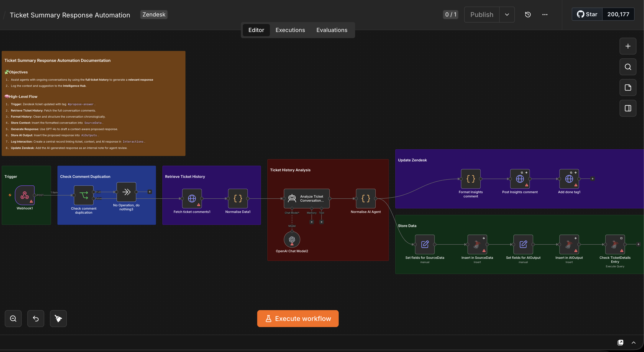Viewport: 644px width, 352px height.
Task: Open the Set fields for SourceData node
Action: click(425, 244)
